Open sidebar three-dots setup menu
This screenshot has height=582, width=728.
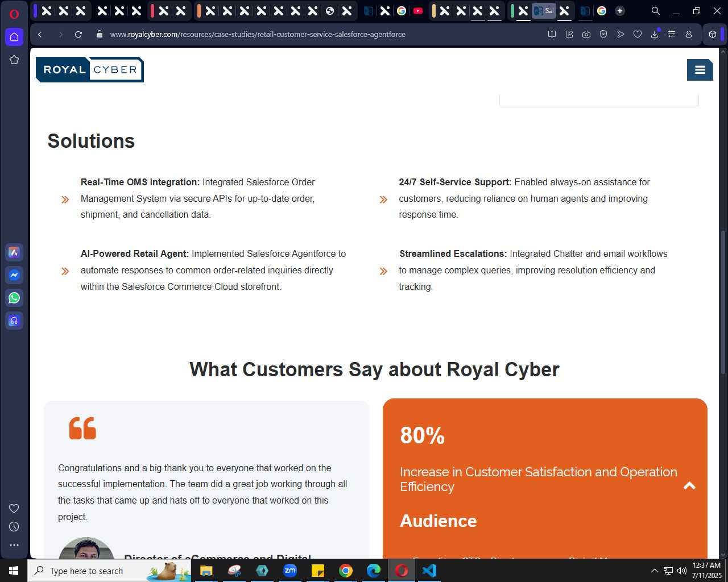[x=14, y=544]
